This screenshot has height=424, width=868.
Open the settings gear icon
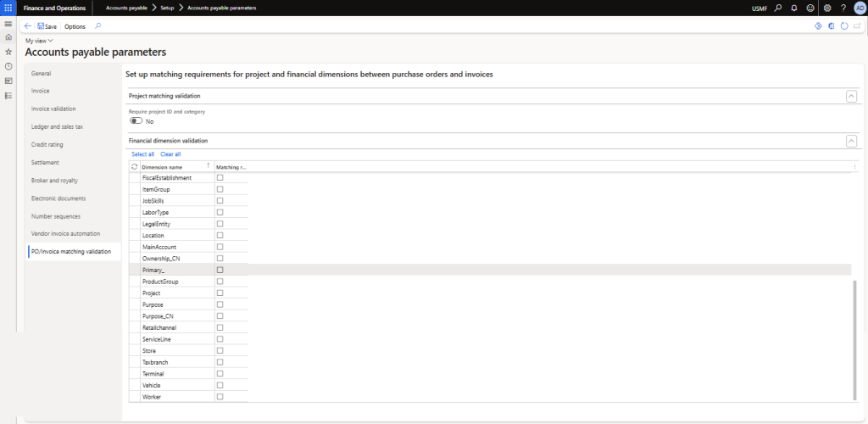tap(827, 8)
